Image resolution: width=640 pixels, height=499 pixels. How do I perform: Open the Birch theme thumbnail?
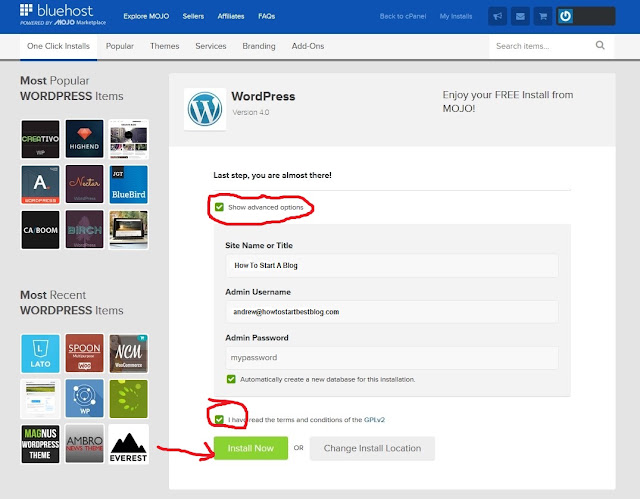coord(84,230)
